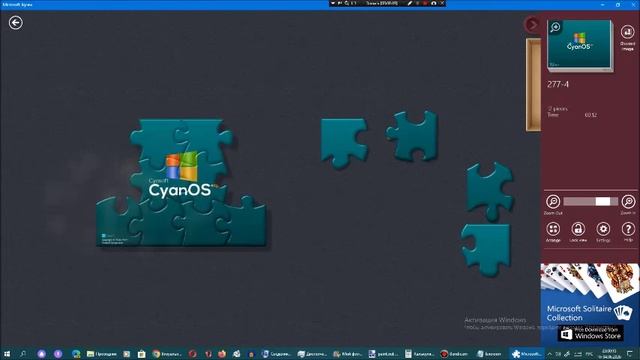Click the Zoom In magnifier icon

(x=628, y=202)
